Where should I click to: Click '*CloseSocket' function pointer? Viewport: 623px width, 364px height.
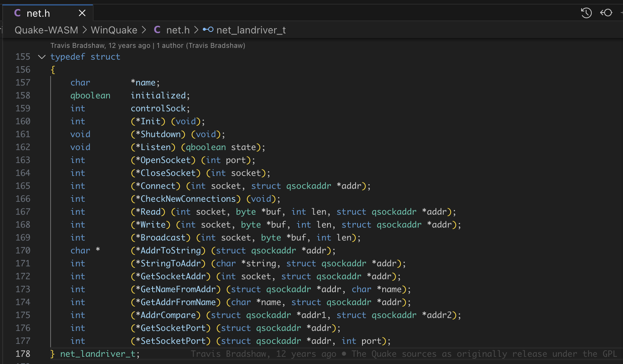[166, 173]
